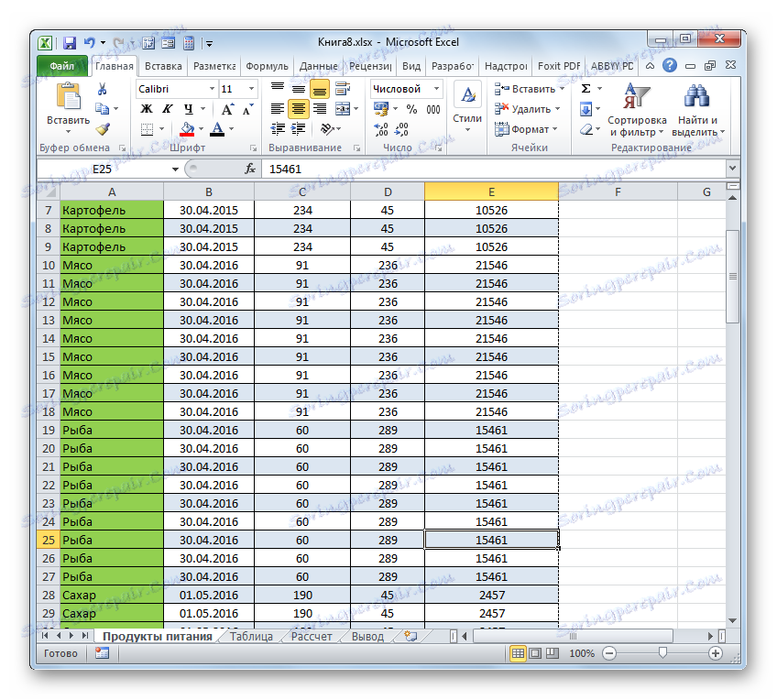The width and height of the screenshot is (777, 700).
Task: Click the AutoSum sigma icon
Action: tap(585, 89)
